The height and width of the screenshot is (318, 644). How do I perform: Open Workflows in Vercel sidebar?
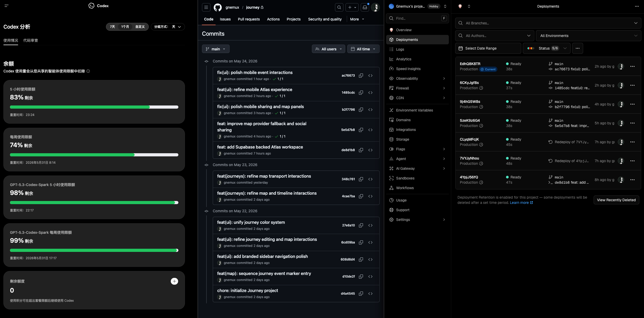pos(417,188)
